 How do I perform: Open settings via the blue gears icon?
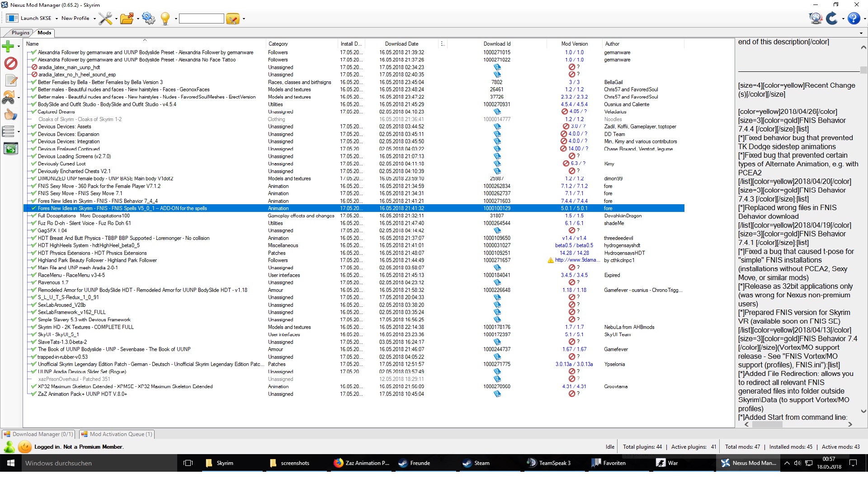tap(148, 19)
